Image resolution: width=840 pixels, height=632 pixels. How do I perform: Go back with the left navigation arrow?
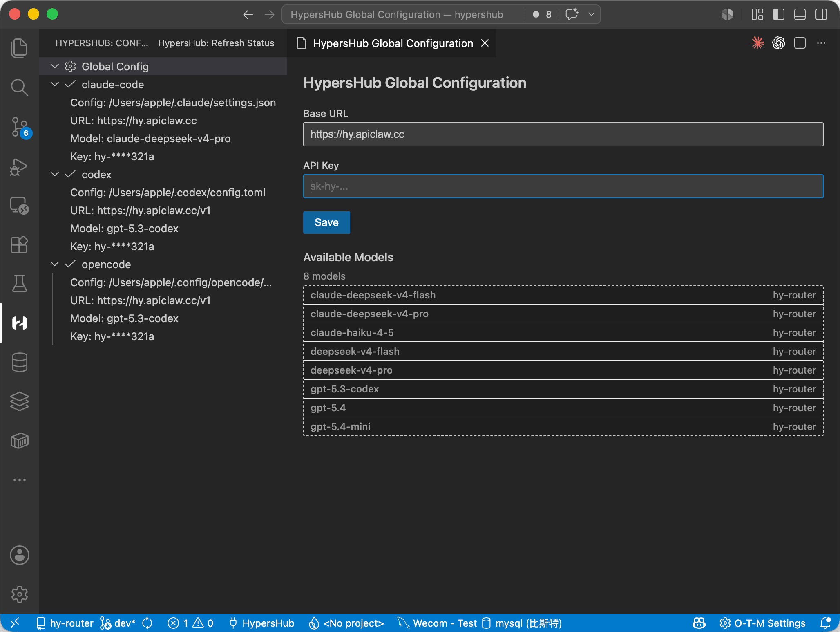coord(248,15)
